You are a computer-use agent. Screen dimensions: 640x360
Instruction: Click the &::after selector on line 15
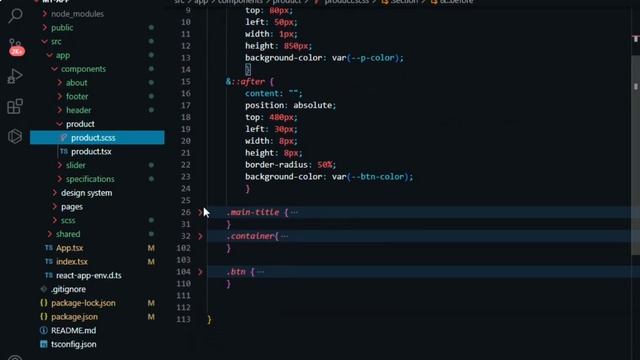(x=245, y=81)
